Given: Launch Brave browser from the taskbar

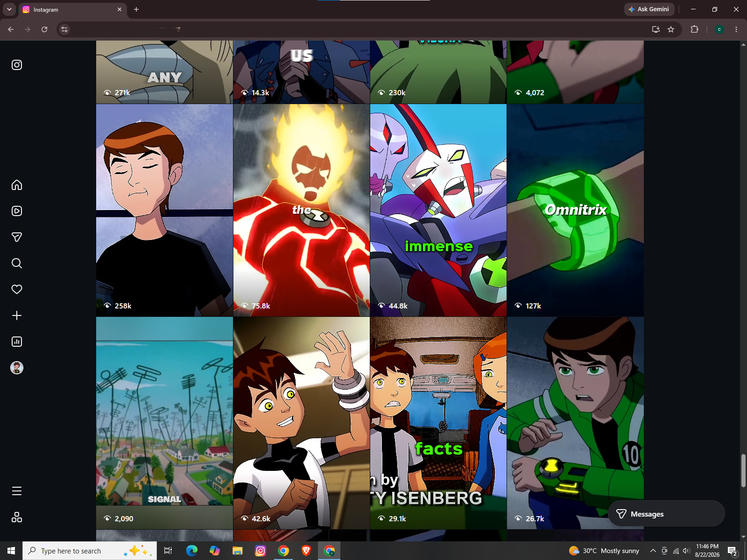Looking at the screenshot, I should 306,551.
